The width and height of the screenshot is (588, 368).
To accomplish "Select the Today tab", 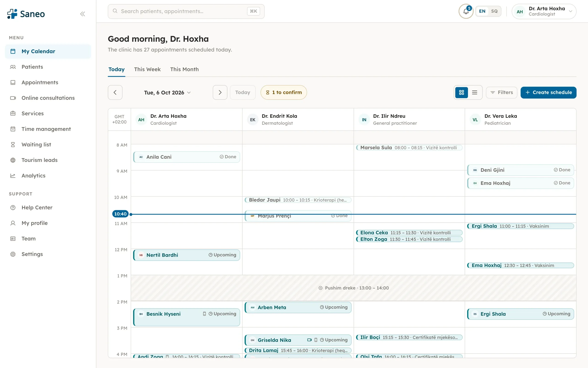I will coord(116,69).
